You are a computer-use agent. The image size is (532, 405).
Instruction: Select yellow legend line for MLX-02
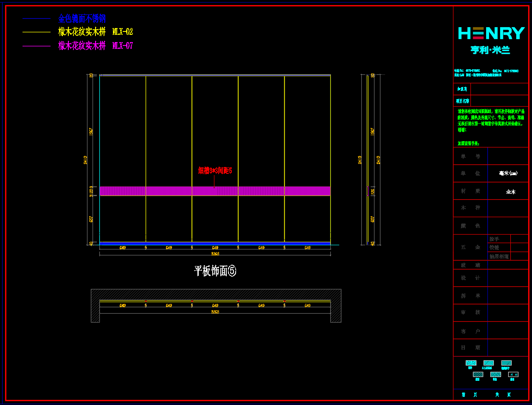click(37, 32)
